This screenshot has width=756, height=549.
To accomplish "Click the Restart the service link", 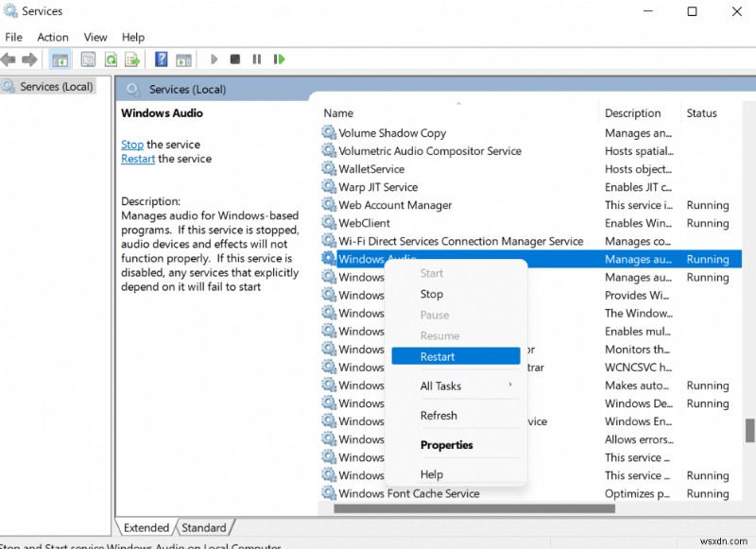I will pos(137,159).
